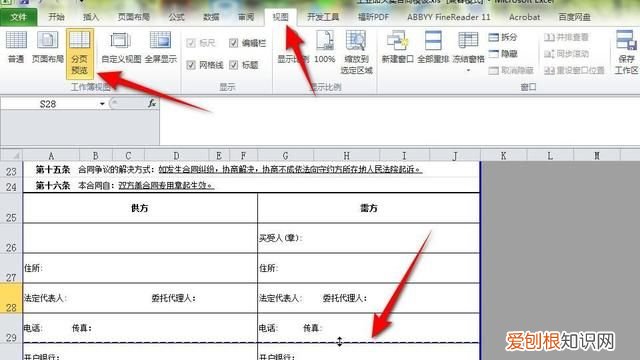This screenshot has height=360, width=640.
Task: Toggle the 网格线 gridlines checkbox
Action: pos(191,64)
